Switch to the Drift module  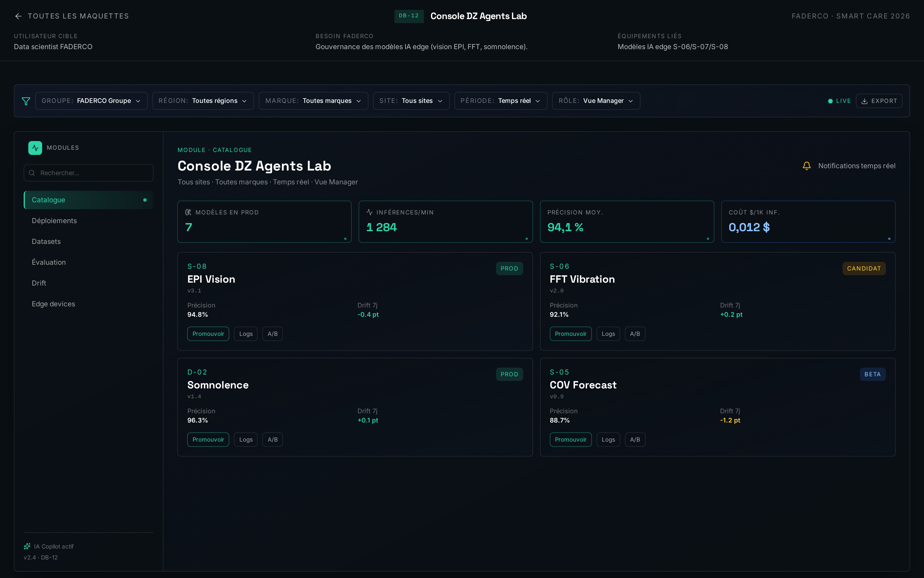(x=89, y=283)
